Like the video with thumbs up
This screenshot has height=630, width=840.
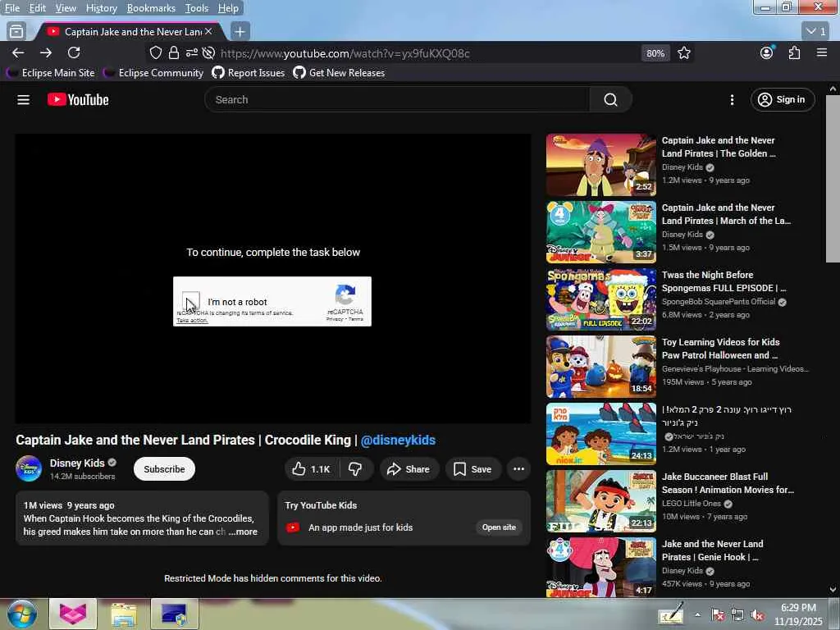(311, 468)
